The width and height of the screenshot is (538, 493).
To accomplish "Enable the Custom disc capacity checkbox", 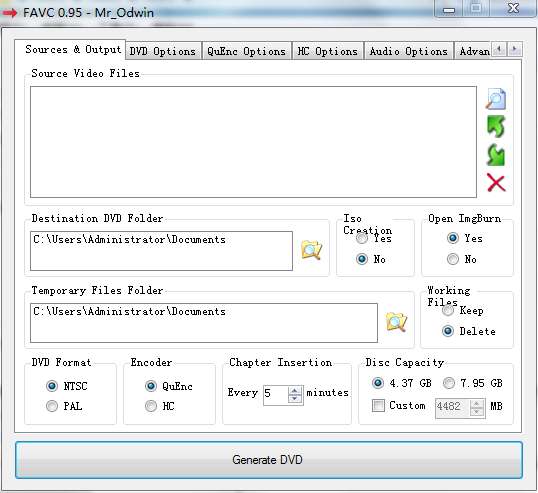I will [x=378, y=406].
